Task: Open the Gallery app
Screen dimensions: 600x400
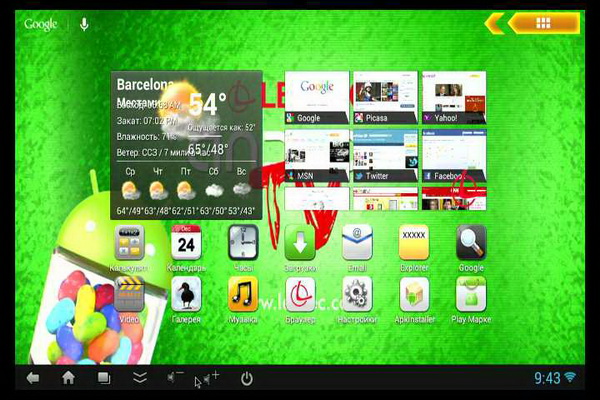Action: point(186,295)
